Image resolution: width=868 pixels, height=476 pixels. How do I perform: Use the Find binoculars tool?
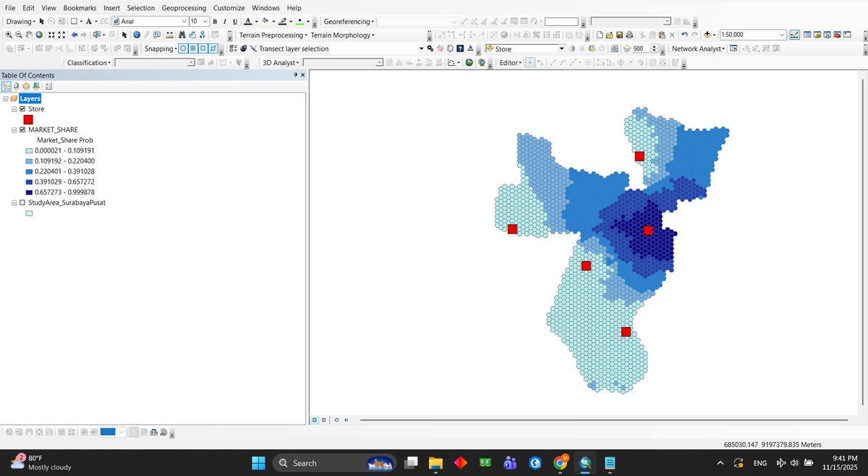point(182,35)
